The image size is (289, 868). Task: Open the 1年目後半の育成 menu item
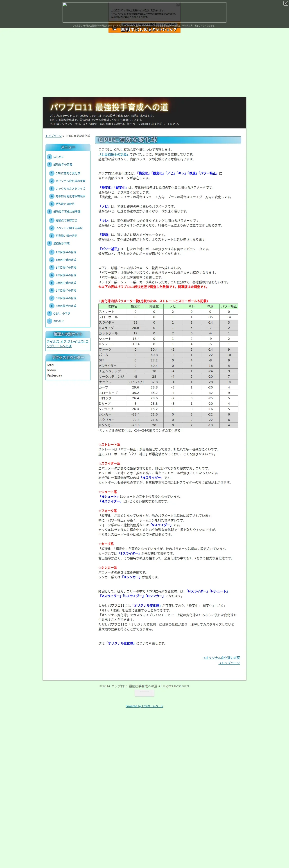coord(66,267)
